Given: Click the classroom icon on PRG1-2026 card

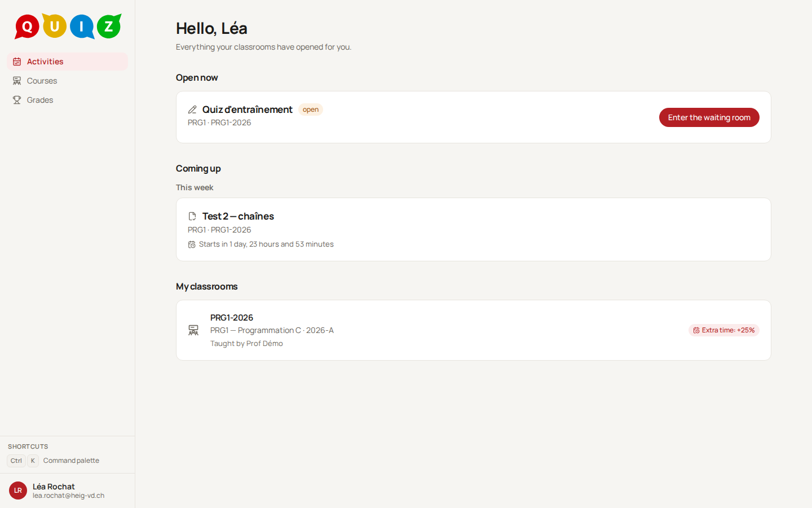Looking at the screenshot, I should [193, 330].
